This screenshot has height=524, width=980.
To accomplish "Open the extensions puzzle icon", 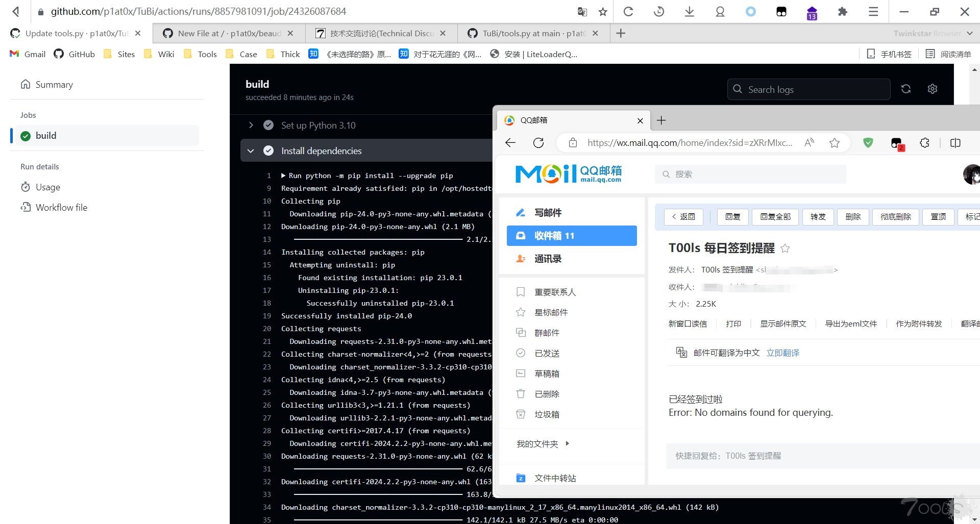I will pos(843,11).
